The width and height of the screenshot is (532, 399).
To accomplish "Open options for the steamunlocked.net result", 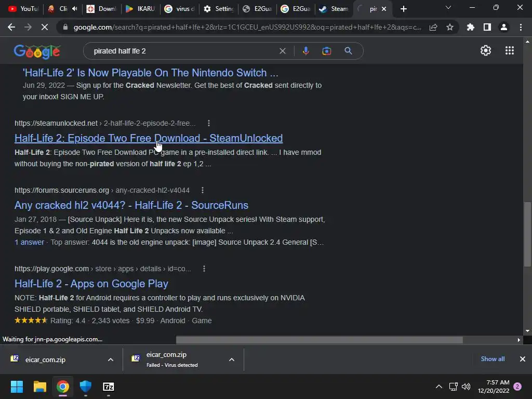I will [209, 123].
